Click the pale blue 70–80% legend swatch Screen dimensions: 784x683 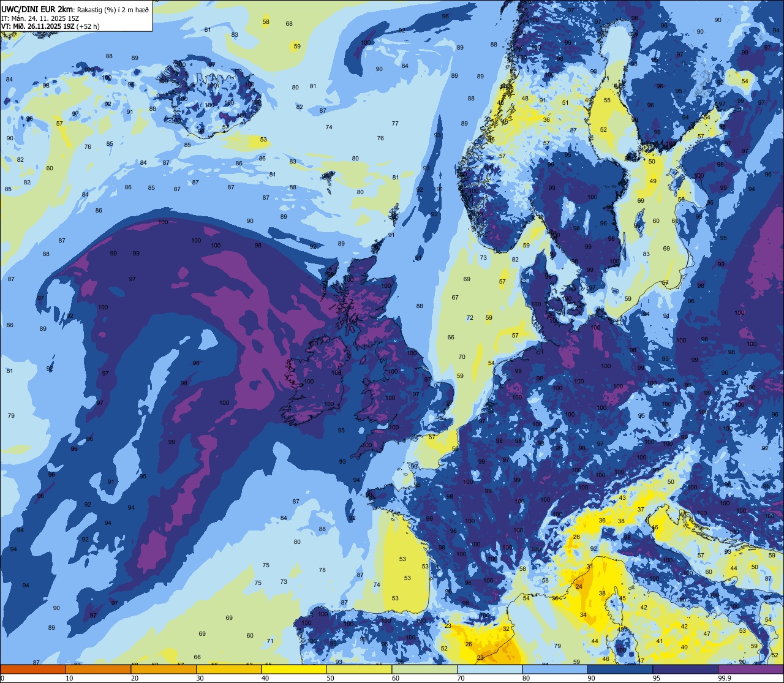tap(489, 669)
